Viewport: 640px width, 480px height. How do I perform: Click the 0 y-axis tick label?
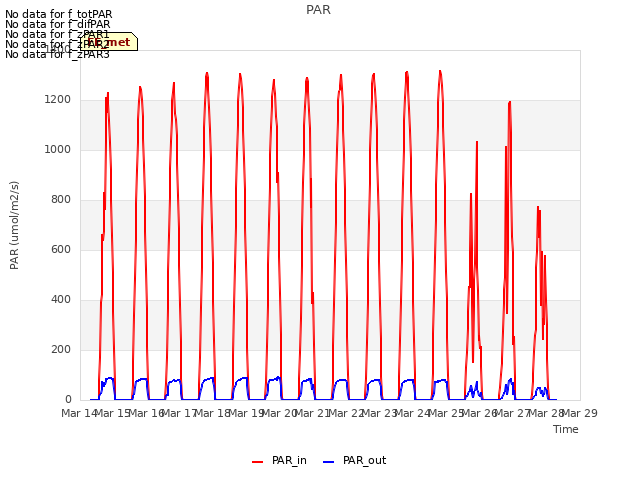[x=68, y=400]
